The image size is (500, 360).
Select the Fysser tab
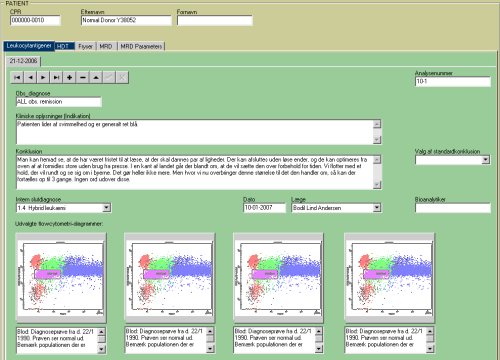point(85,46)
